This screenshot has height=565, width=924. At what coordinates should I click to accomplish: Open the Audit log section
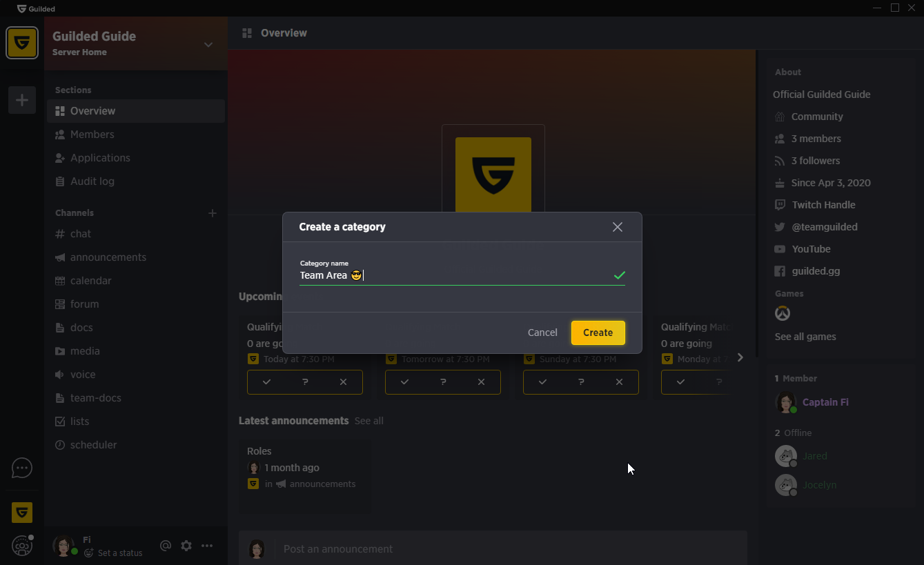tap(136, 181)
